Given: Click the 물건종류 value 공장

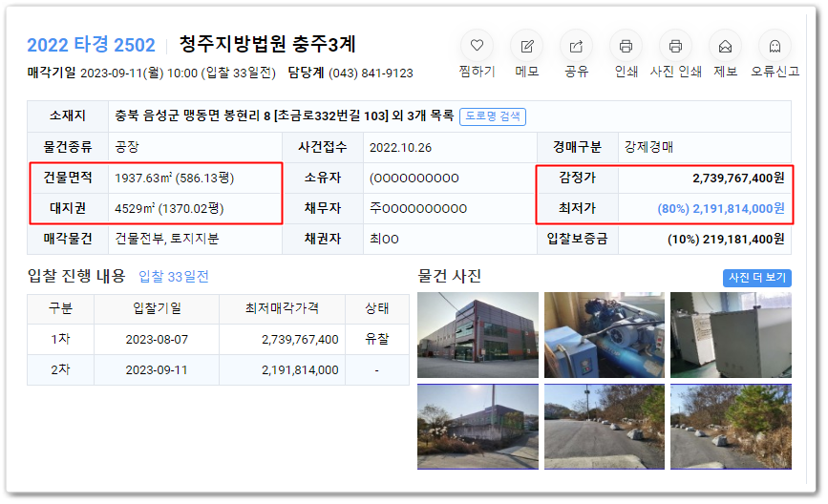Looking at the screenshot, I should (127, 147).
